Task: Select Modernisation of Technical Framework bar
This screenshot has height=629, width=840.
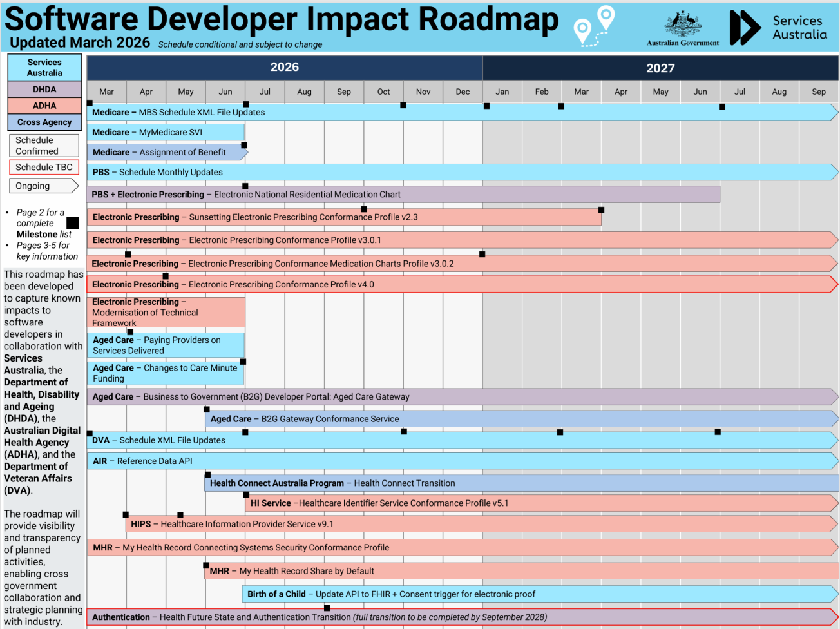Action: 166,312
